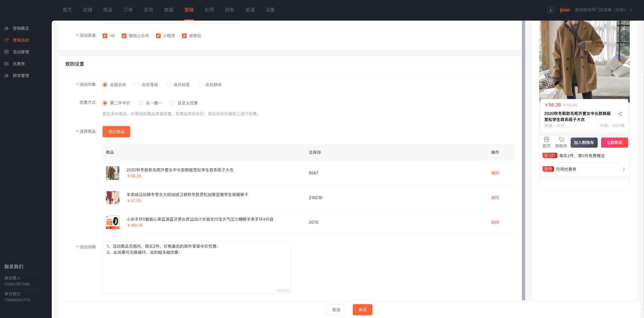This screenshot has width=644, height=318.
Task: Expand the store account dropdown arrow
Action: [631, 10]
